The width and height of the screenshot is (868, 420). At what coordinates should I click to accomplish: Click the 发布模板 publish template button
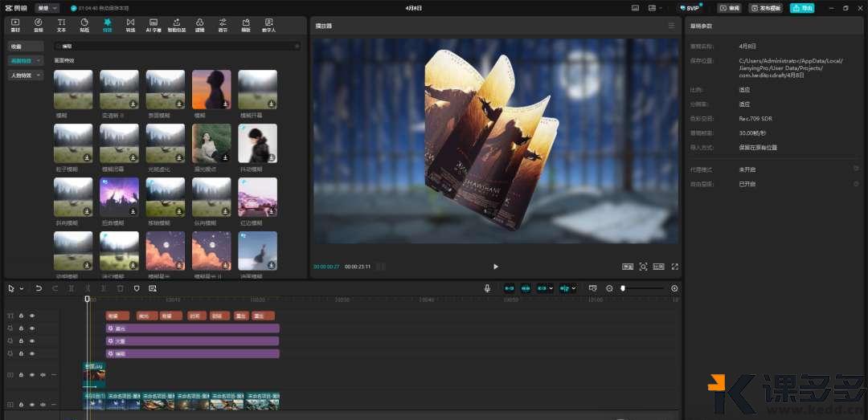[766, 8]
